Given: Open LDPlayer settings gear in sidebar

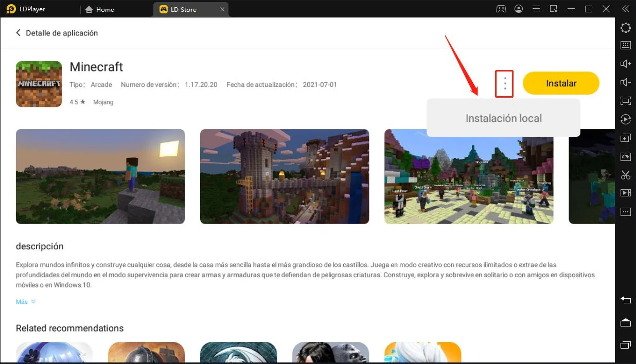Looking at the screenshot, I should [626, 28].
